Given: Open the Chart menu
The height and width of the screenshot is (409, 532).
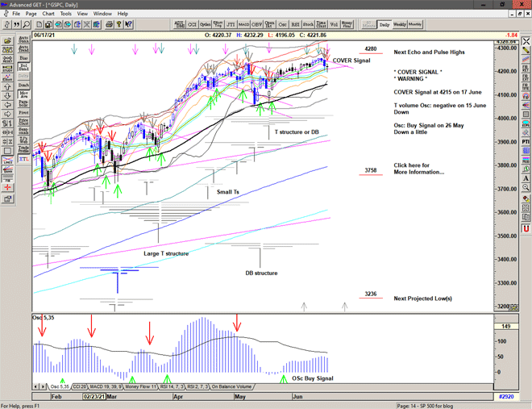Looking at the screenshot, I should click(48, 14).
